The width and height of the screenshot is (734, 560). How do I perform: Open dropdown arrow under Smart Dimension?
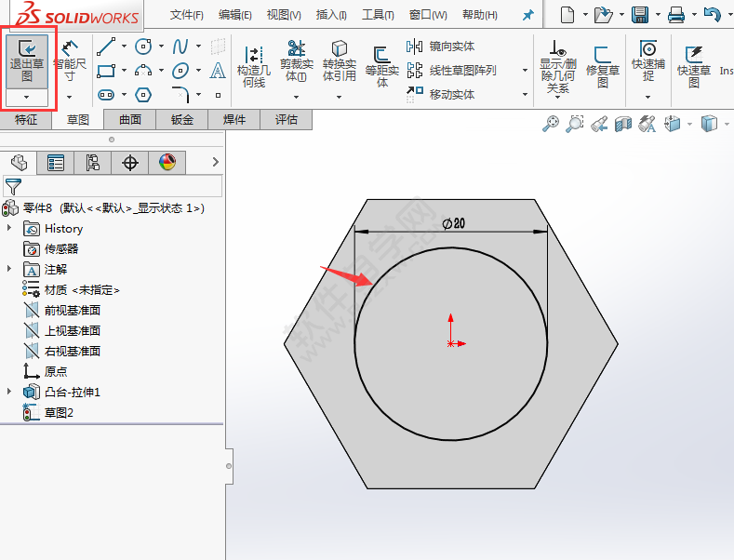pos(69,97)
